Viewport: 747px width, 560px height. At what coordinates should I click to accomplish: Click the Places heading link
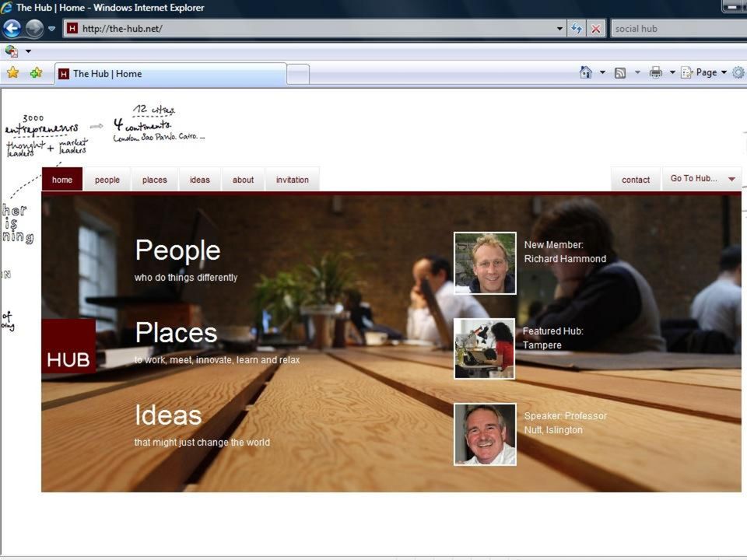pos(177,332)
